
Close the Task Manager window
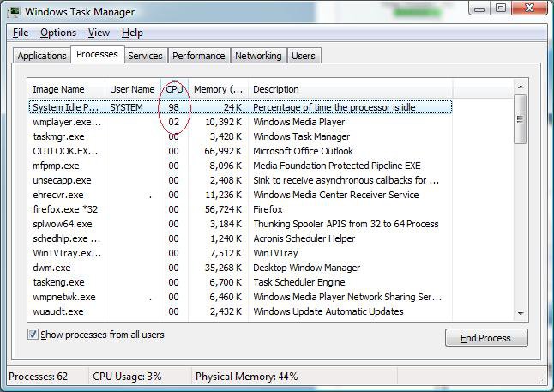[x=529, y=8]
